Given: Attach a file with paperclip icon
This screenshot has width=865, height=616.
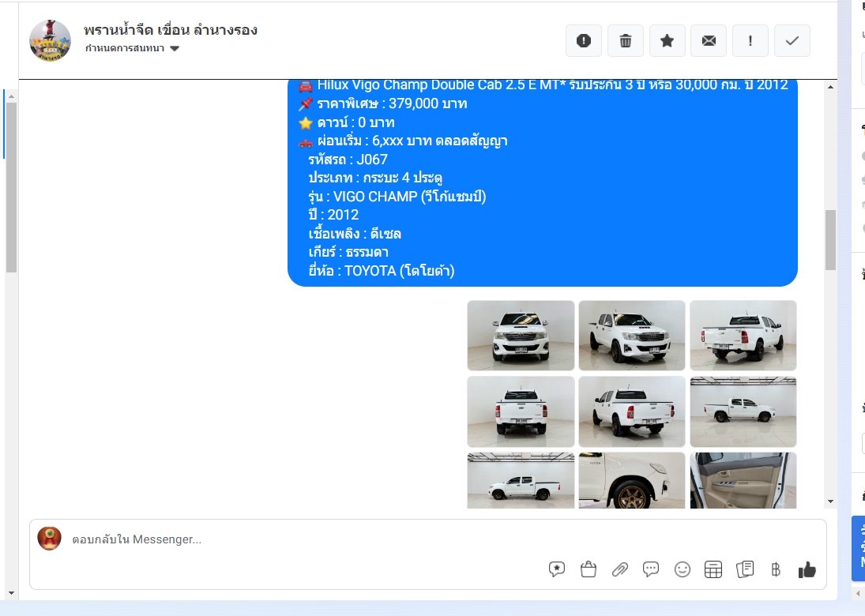Looking at the screenshot, I should [620, 569].
